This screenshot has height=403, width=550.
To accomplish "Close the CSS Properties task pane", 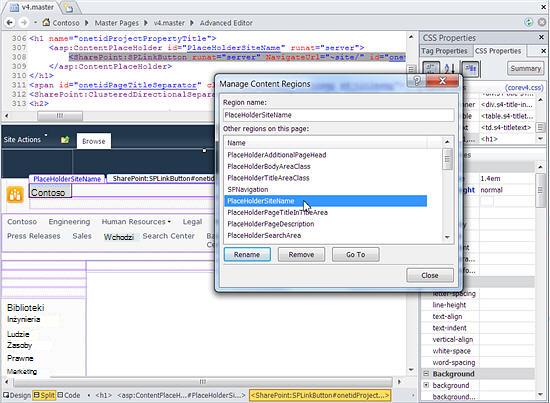I will pos(541,37).
